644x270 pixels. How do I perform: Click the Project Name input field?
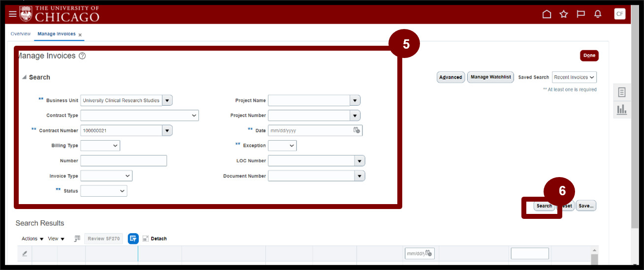pyautogui.click(x=309, y=100)
